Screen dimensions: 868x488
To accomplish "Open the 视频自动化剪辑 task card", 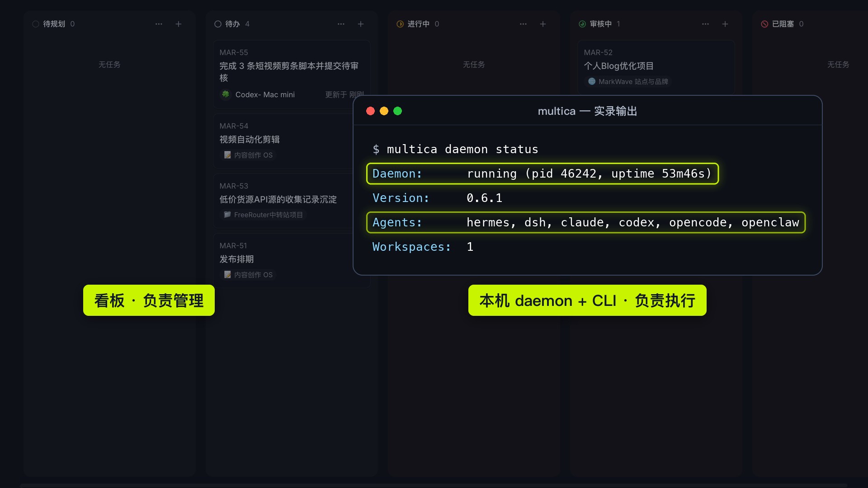I will click(283, 141).
